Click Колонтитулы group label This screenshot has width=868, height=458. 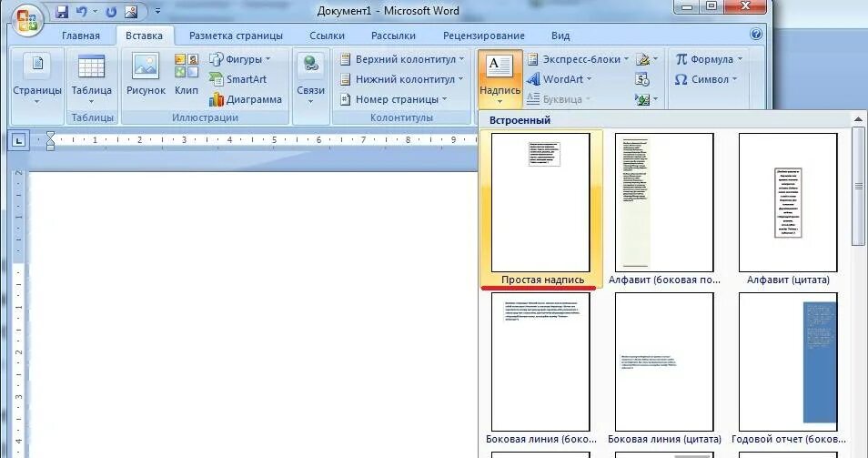(401, 117)
